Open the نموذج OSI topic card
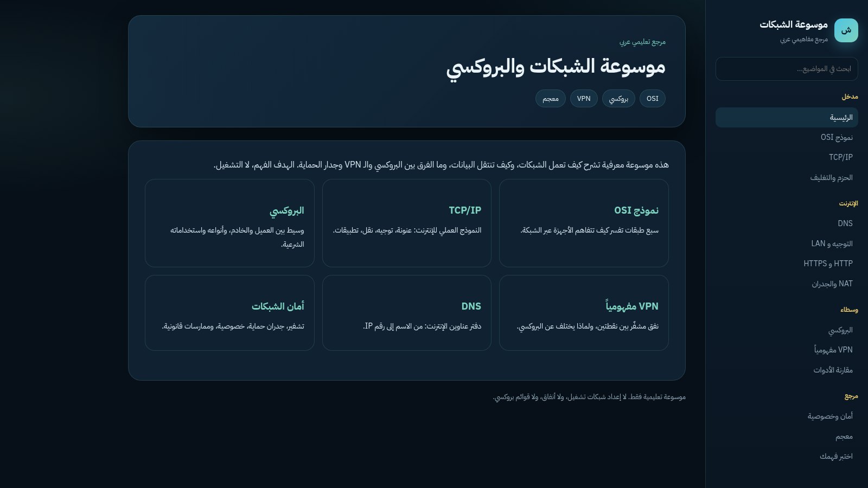 coord(584,223)
